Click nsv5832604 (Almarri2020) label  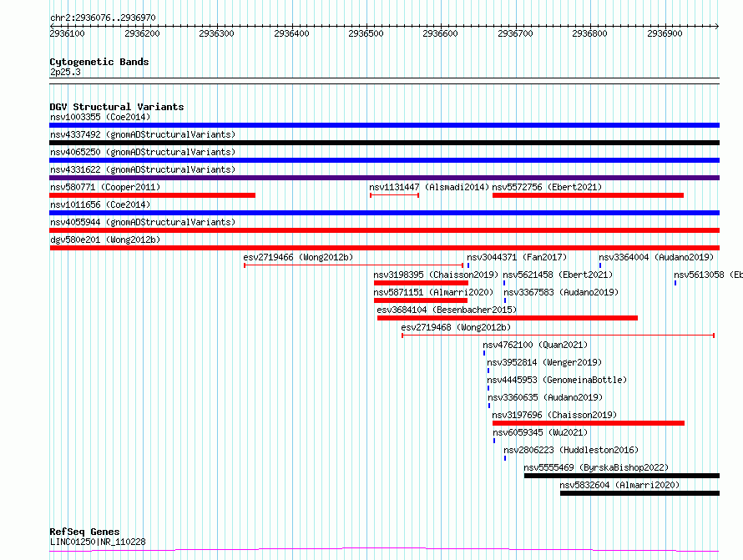tap(619, 485)
